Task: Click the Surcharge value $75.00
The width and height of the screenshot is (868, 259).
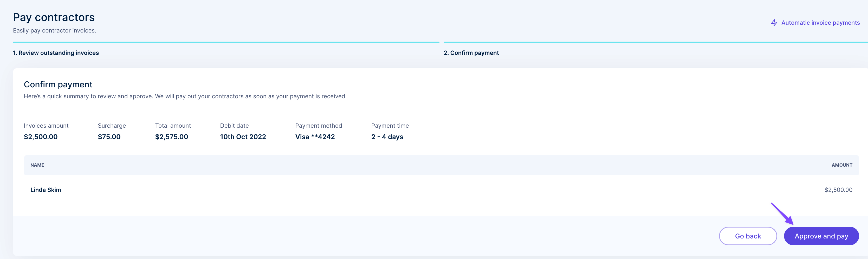Action: click(x=109, y=137)
